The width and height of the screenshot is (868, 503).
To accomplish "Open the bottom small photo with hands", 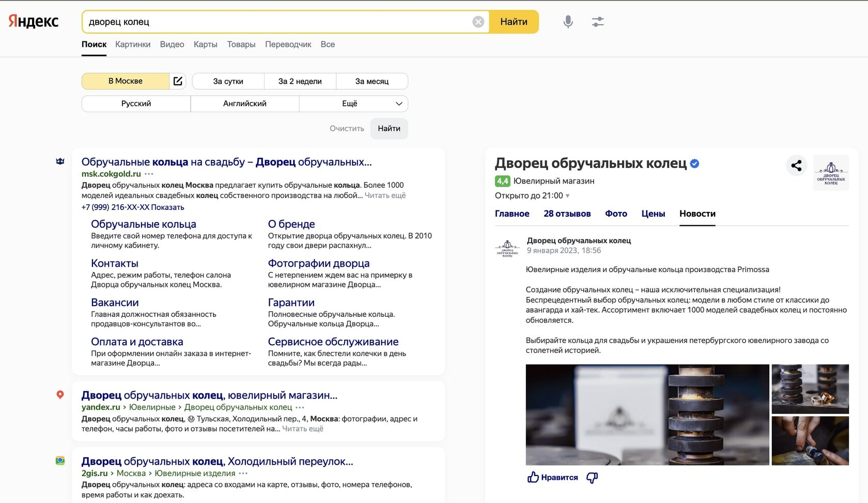I will tap(810, 441).
